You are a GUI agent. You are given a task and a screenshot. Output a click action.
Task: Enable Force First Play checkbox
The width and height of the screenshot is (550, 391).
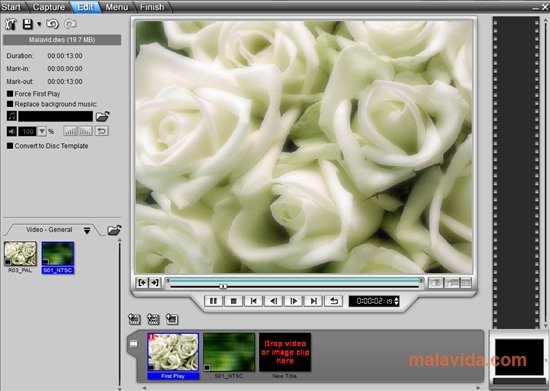click(x=10, y=94)
